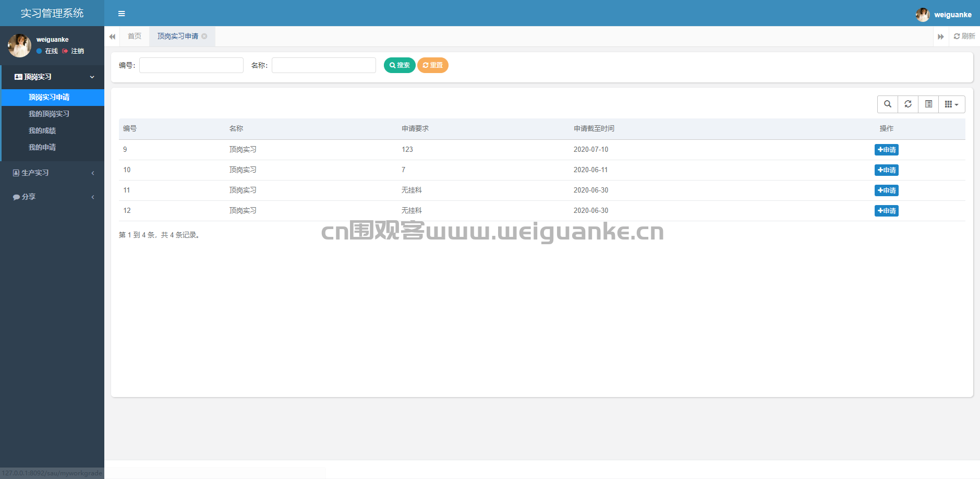Switch to the 首页 tab
Screen dimensions: 980x479
(135, 36)
